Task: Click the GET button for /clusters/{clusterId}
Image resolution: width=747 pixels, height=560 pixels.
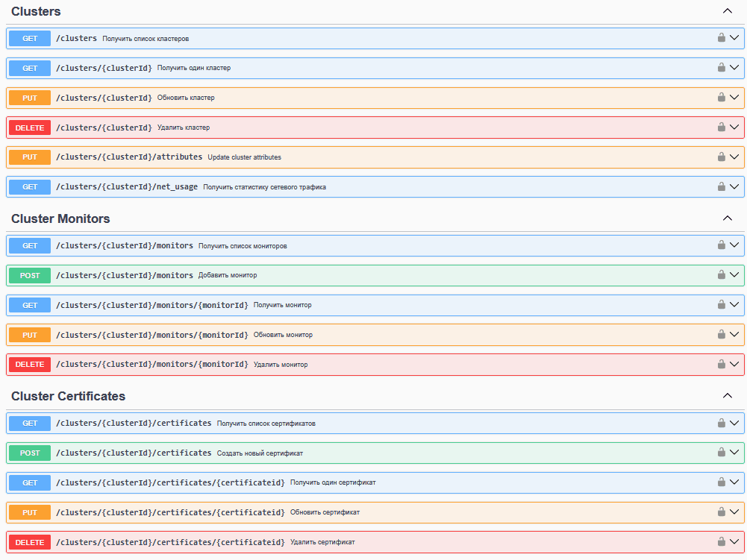Action: [x=30, y=68]
